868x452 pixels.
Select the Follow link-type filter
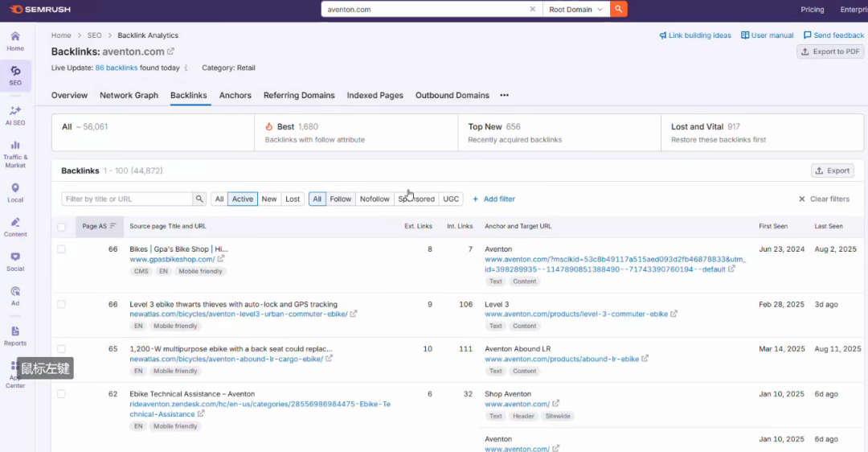pyautogui.click(x=341, y=199)
